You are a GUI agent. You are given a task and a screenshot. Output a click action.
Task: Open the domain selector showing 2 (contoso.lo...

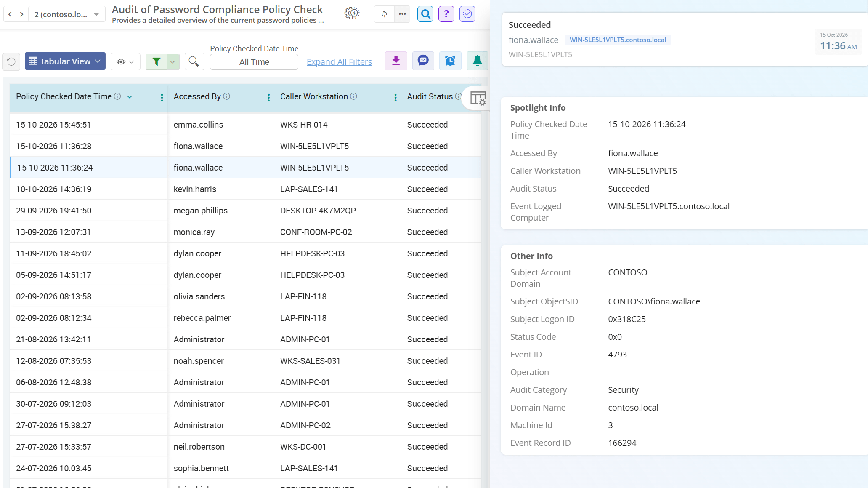67,14
